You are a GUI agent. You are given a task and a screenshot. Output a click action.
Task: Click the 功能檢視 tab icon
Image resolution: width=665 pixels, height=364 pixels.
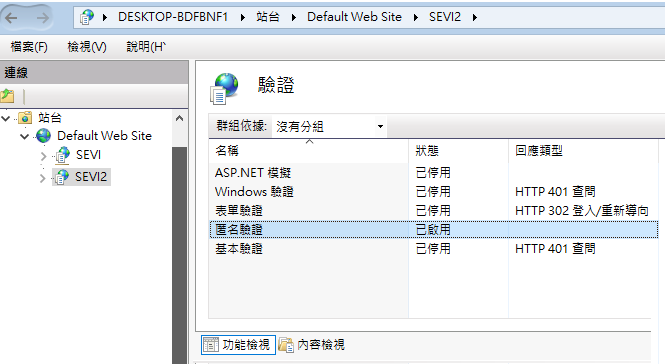[x=211, y=344]
